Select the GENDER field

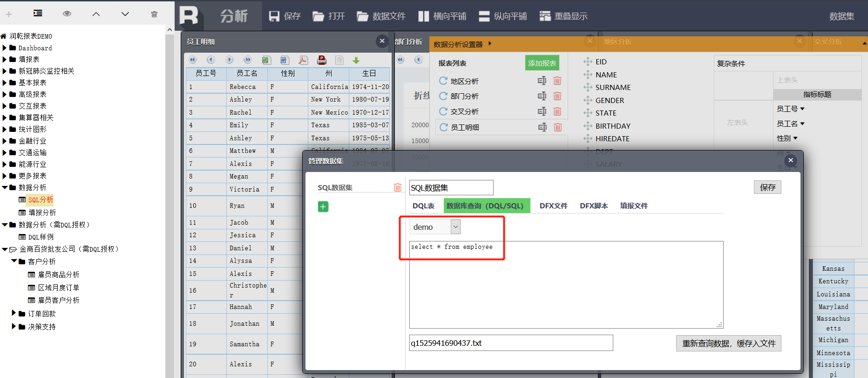point(610,100)
